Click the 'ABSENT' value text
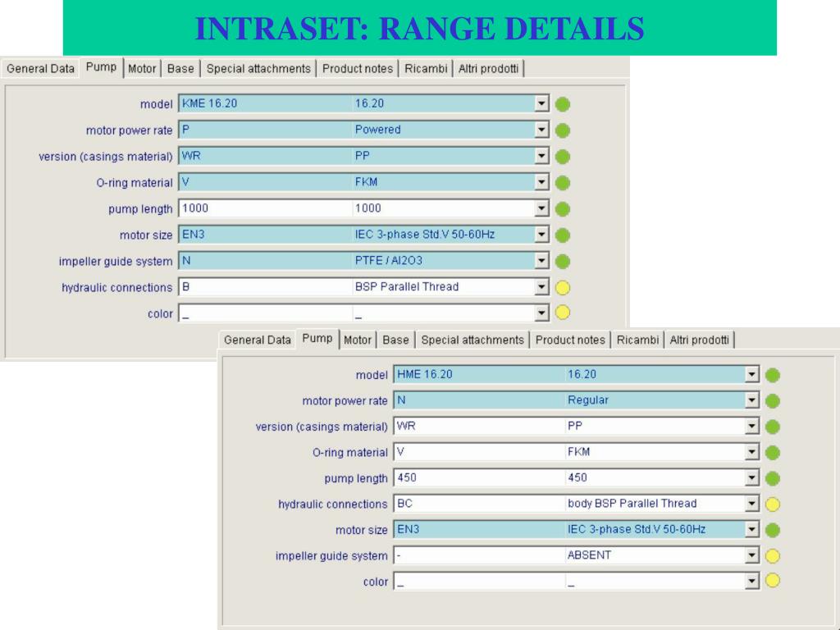Viewport: 840px width, 630px height. pos(589,555)
